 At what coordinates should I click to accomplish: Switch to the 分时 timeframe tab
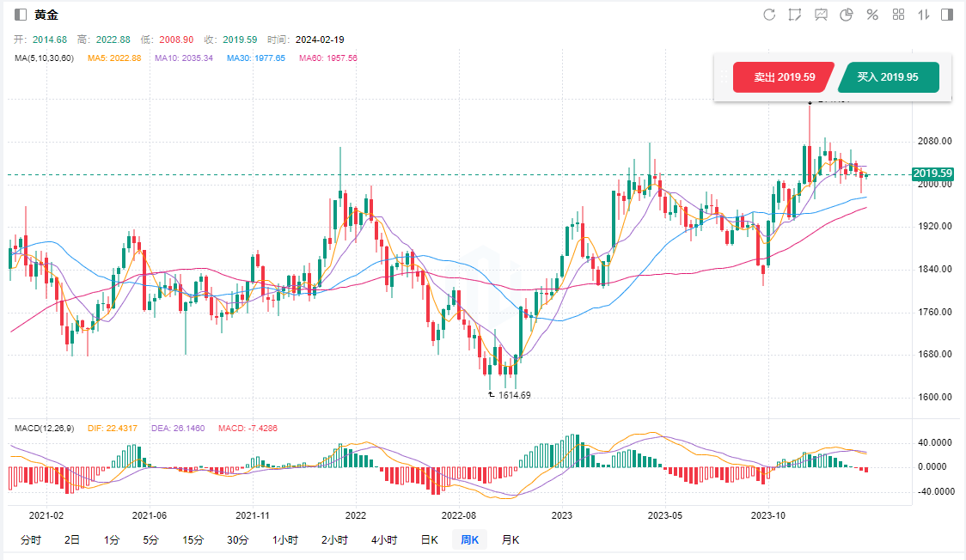coord(30,540)
